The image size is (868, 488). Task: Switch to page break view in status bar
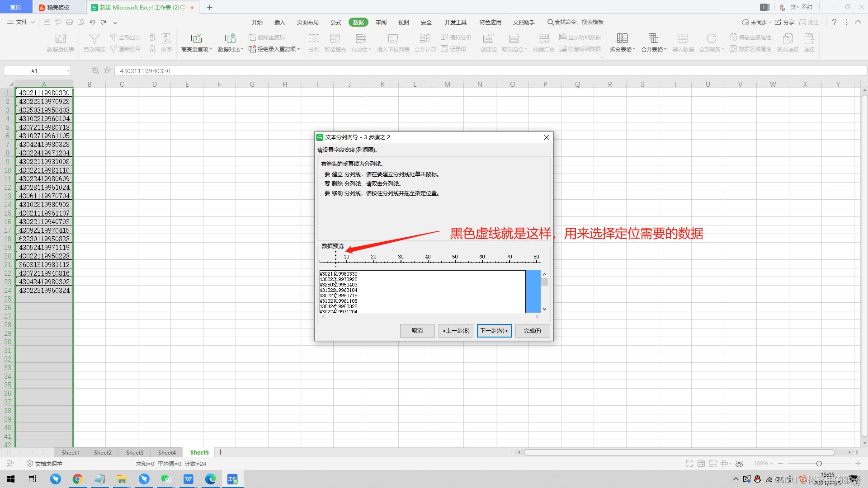point(713,464)
